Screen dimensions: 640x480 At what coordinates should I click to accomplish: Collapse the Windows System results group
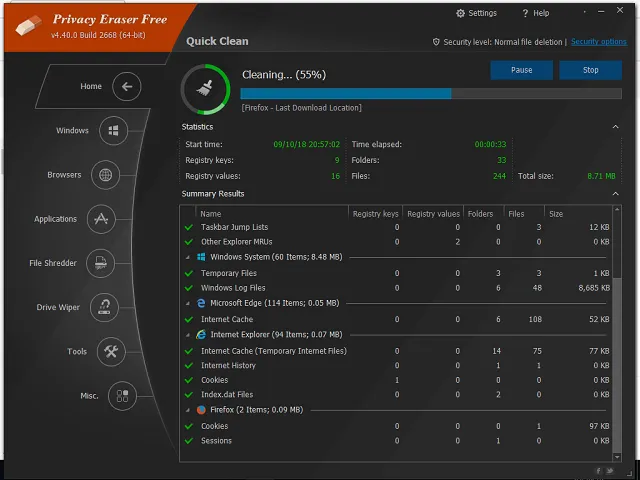pyautogui.click(x=187, y=257)
